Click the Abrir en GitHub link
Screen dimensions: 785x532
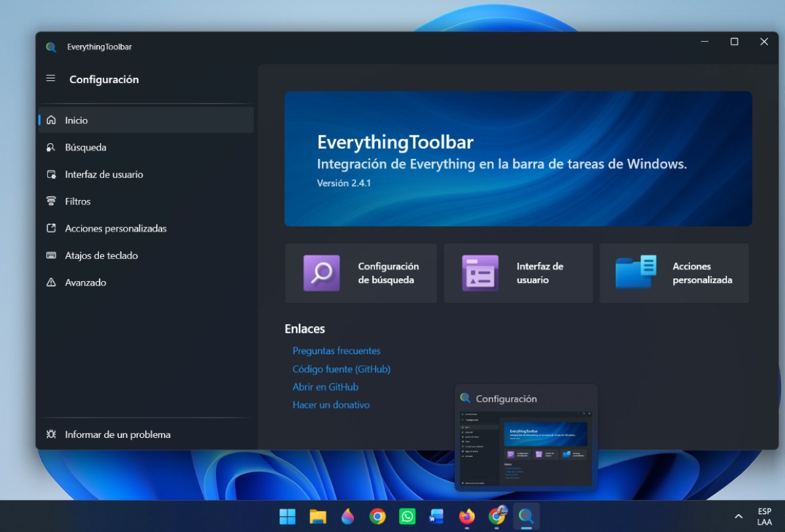(x=325, y=387)
